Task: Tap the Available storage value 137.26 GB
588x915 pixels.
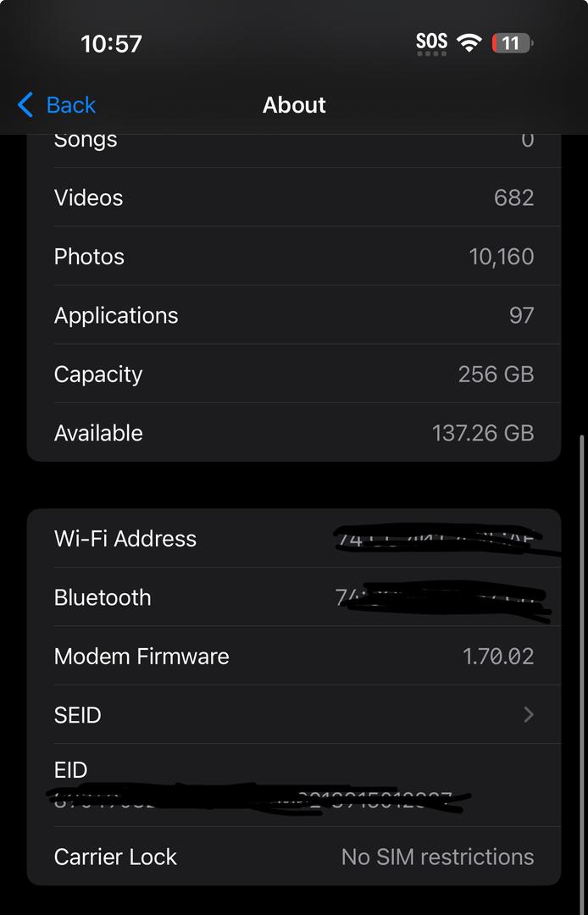Action: (x=483, y=433)
